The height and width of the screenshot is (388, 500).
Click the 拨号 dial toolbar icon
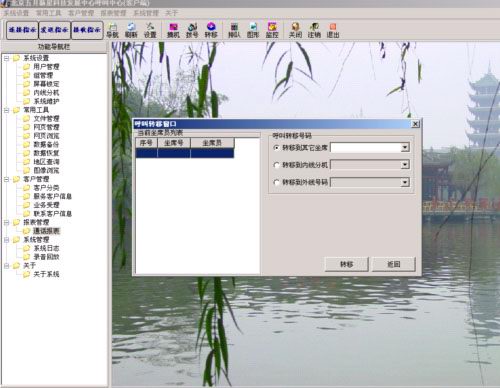pyautogui.click(x=192, y=30)
